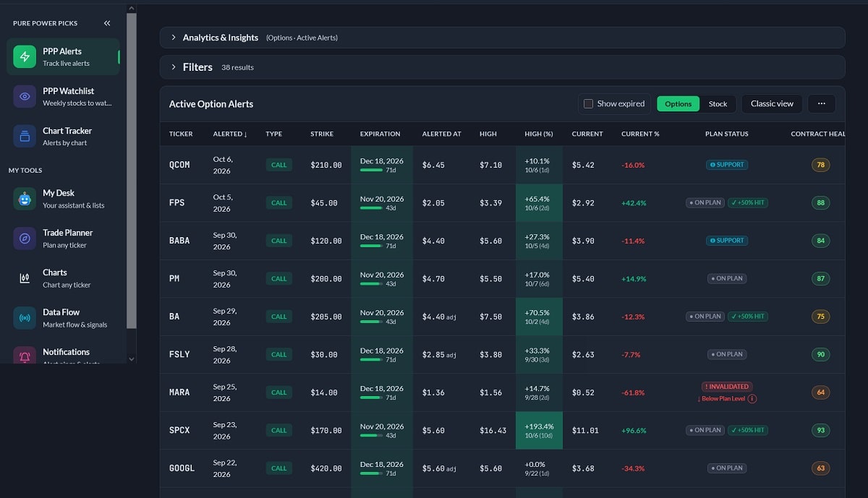This screenshot has height=498, width=868.
Task: Click the Chart Tracker icon
Action: pyautogui.click(x=25, y=136)
